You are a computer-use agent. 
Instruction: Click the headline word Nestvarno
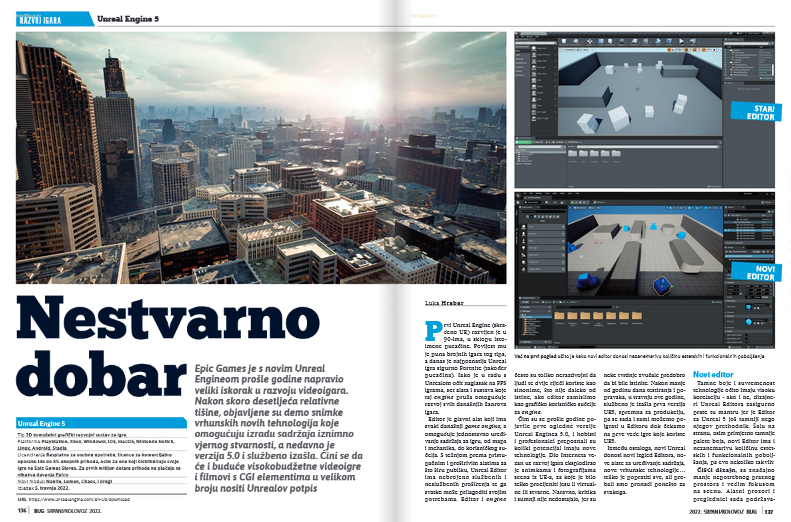[168, 319]
